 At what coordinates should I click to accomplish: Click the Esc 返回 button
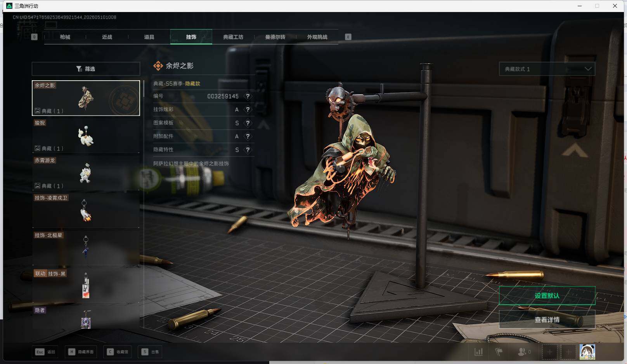pos(45,352)
